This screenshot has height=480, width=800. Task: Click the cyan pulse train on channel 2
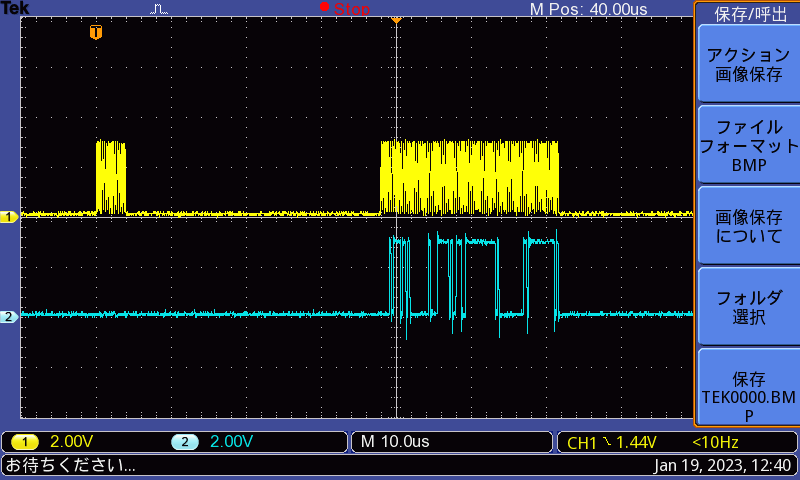[474, 284]
